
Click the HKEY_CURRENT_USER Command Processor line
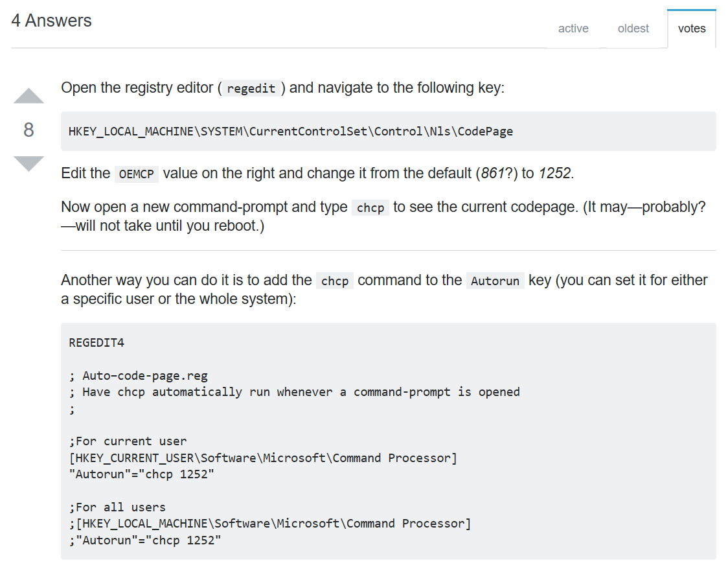[263, 458]
